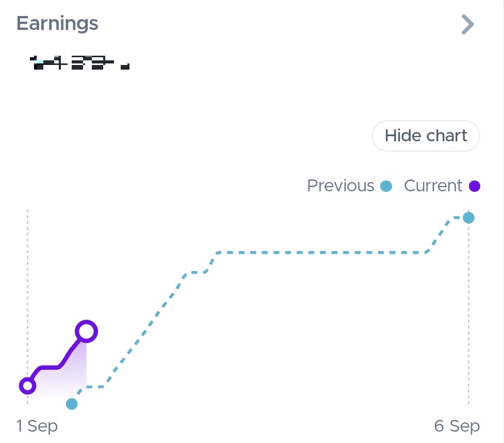Open Earnings details with the chevron arrow
This screenshot has height=443, width=504.
pyautogui.click(x=467, y=24)
